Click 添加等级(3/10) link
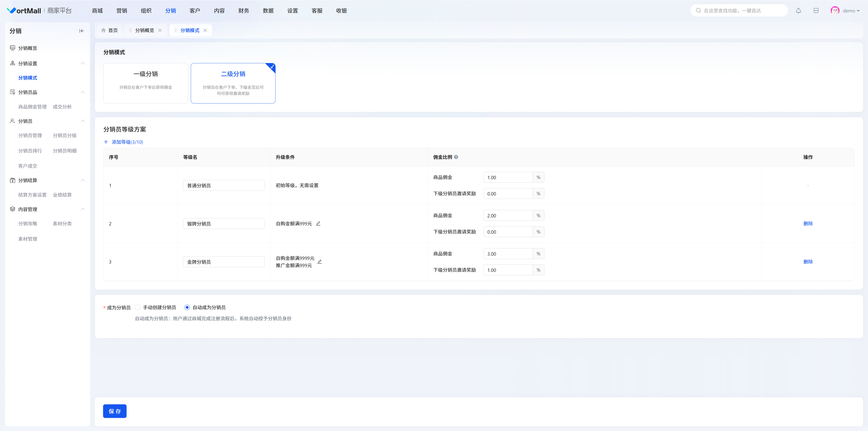868x431 pixels. tap(124, 142)
